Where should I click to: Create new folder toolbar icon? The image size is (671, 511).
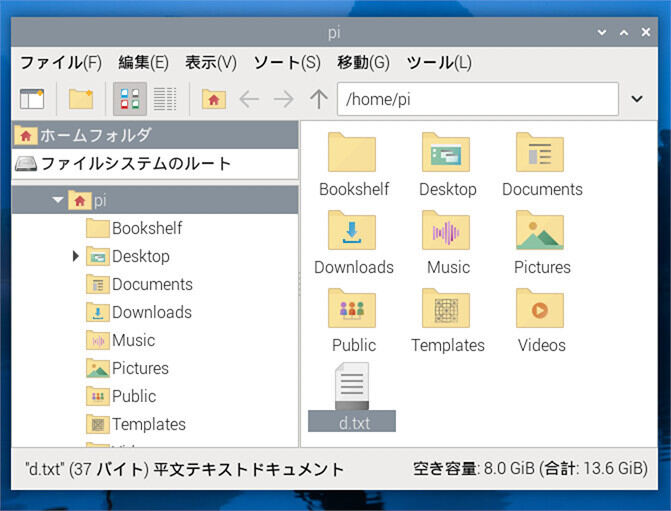point(81,99)
